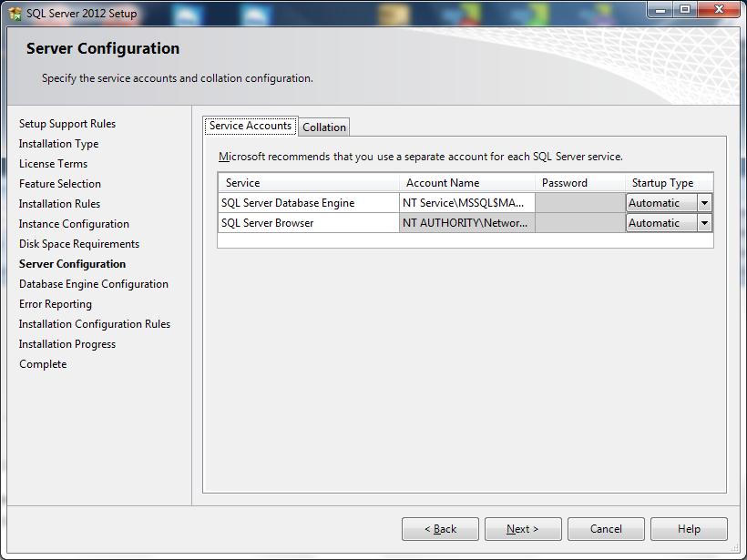Screen dimensions: 747x560
Task: Open the Help button
Action: click(x=689, y=529)
